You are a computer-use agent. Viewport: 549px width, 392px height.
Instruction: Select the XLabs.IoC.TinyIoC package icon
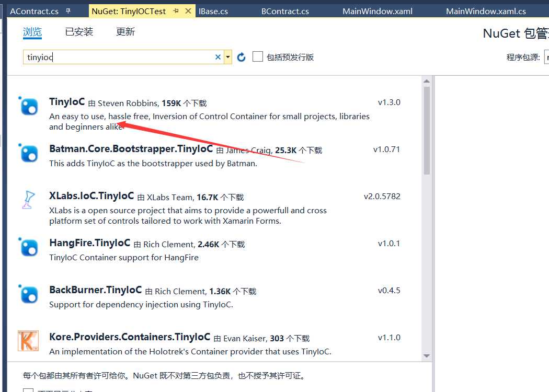28,200
